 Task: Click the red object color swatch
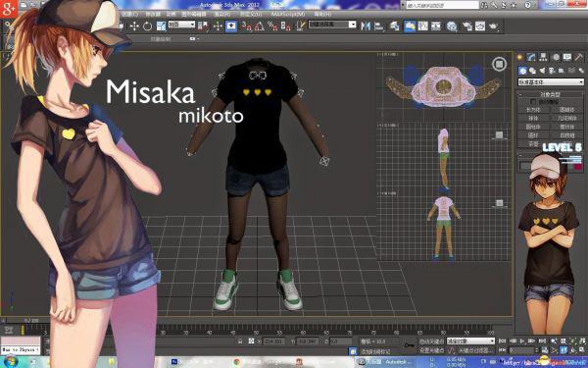577,166
